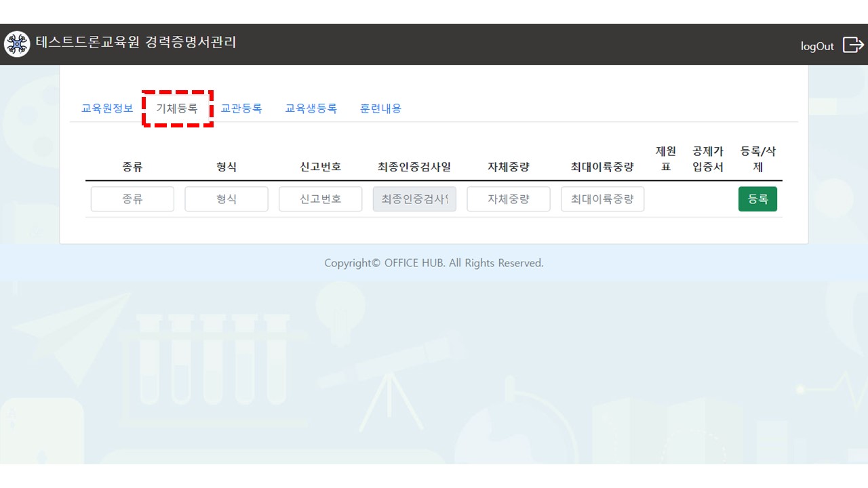
Task: Click the 공제가입증서 column header
Action: (708, 159)
